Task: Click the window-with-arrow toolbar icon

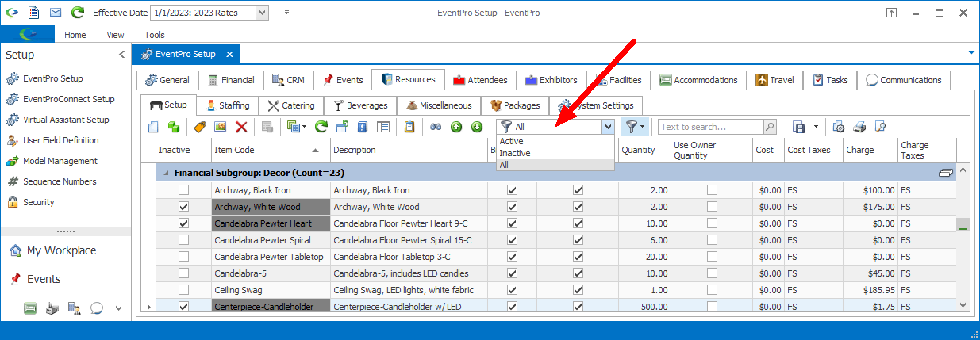Action: pyautogui.click(x=342, y=127)
